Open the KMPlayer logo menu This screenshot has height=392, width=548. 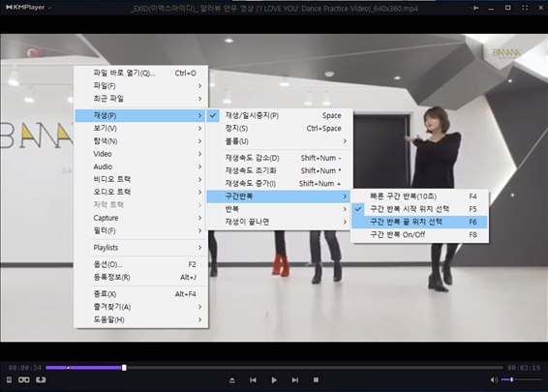pyautogui.click(x=28, y=8)
